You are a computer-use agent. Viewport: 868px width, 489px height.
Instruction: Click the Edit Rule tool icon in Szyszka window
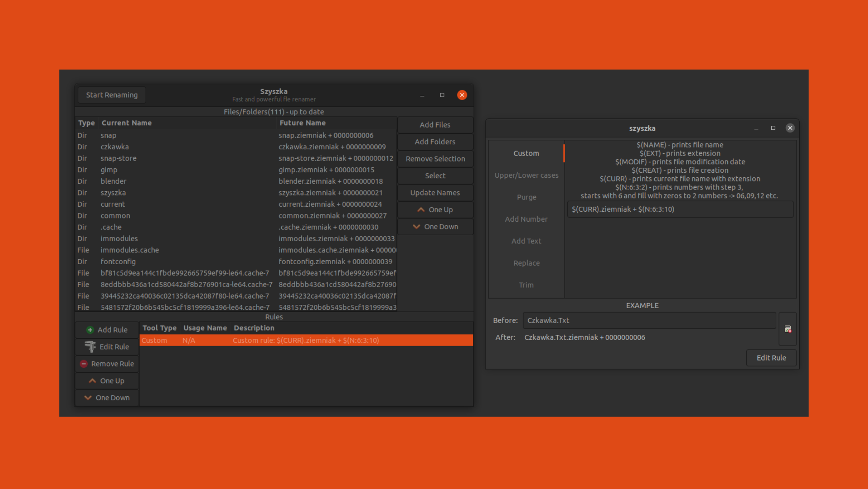90,347
